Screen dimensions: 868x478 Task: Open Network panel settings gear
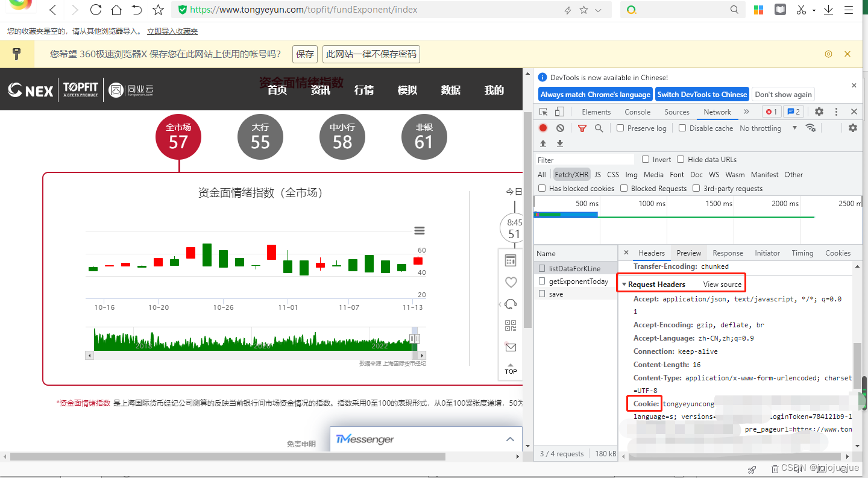click(852, 128)
